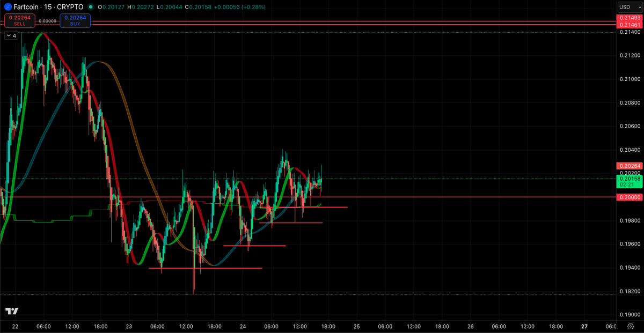Click date 24 on the time axis

point(243,326)
